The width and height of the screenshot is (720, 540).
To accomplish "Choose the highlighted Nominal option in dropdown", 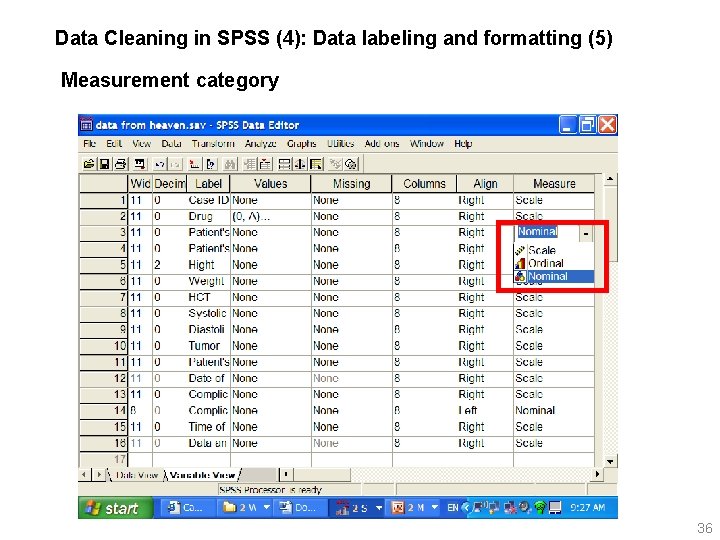I will (x=554, y=276).
